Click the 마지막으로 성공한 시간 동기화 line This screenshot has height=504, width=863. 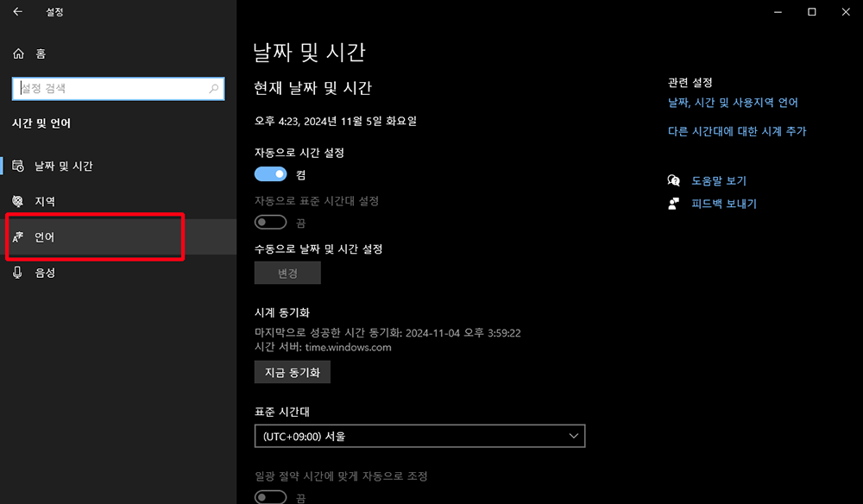tap(387, 333)
